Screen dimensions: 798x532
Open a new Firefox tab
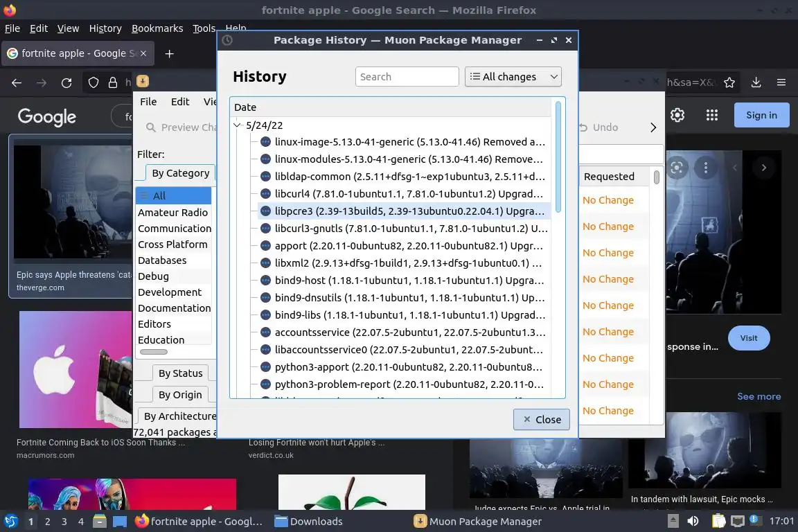pyautogui.click(x=170, y=53)
